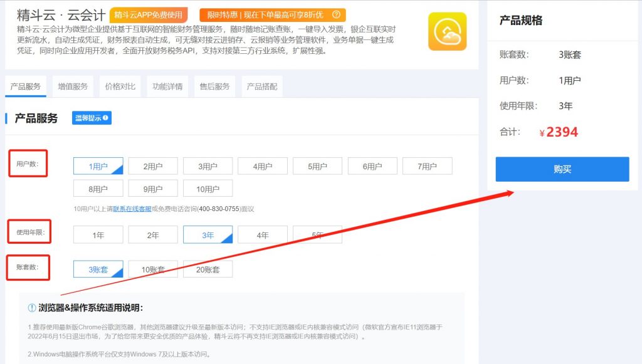Click the 使用年限: label in 产品规格 panel
Image resolution: width=642 pixels, height=364 pixels.
(x=518, y=106)
